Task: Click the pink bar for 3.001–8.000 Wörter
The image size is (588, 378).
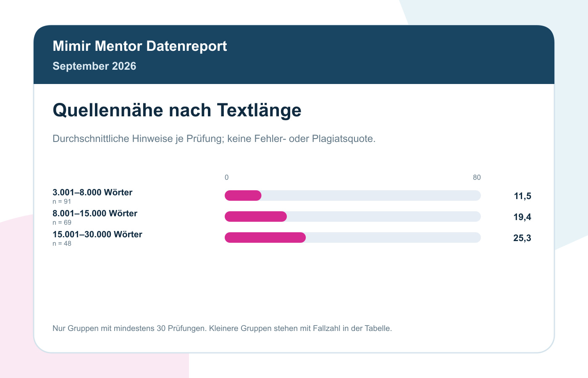Action: pyautogui.click(x=243, y=196)
